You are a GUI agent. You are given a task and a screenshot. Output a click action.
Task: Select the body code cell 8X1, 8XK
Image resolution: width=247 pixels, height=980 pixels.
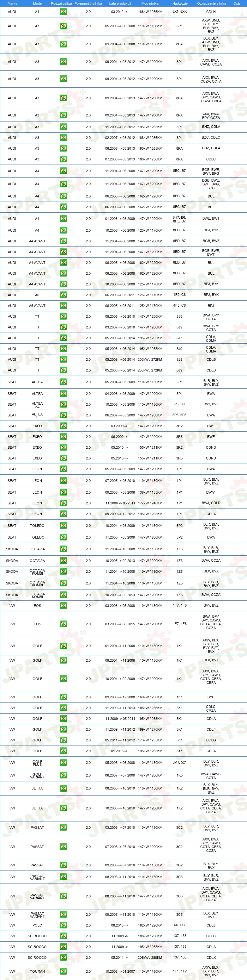(179, 12)
